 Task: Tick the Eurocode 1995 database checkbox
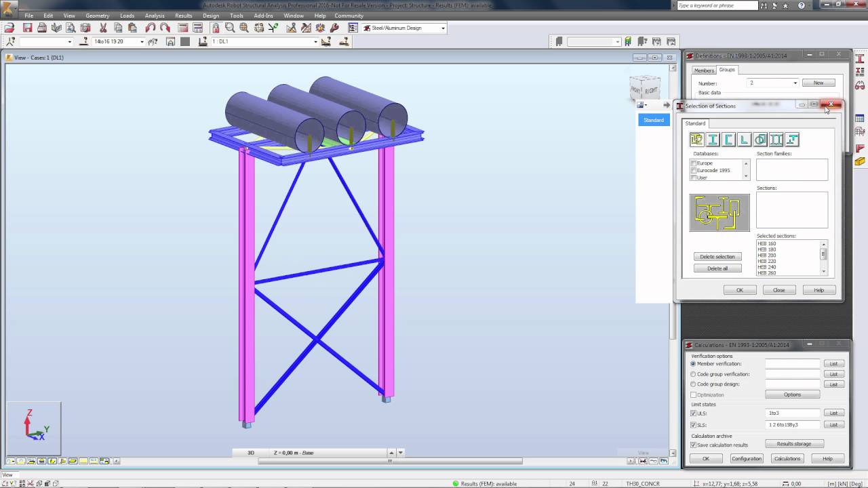tap(694, 170)
